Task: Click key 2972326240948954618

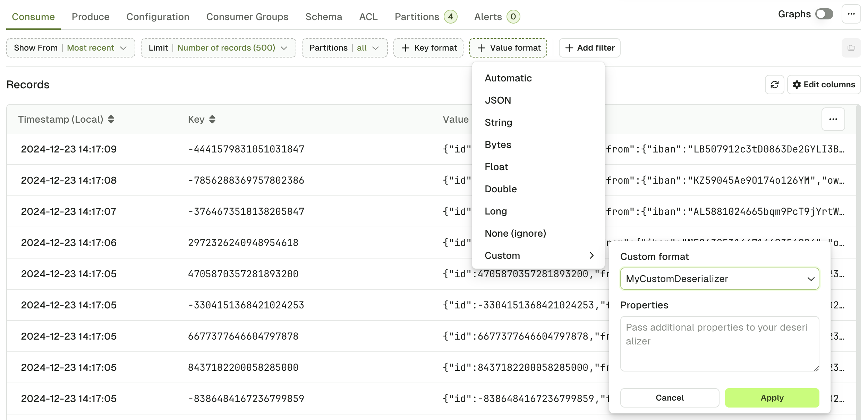Action: point(243,243)
